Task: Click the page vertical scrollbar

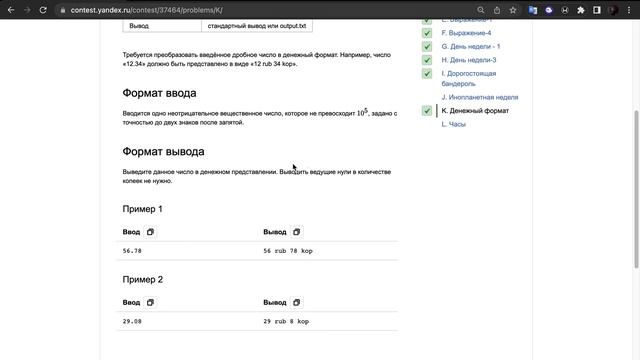Action: 636,189
